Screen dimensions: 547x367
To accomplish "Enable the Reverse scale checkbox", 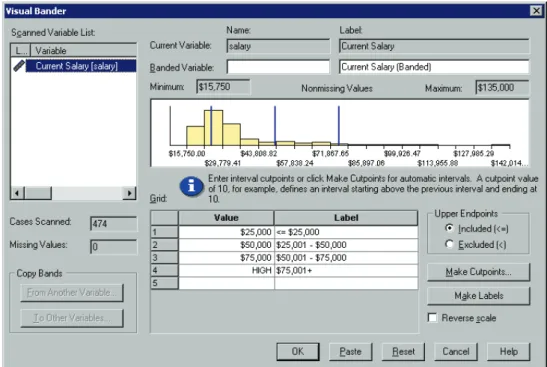I will [432, 317].
